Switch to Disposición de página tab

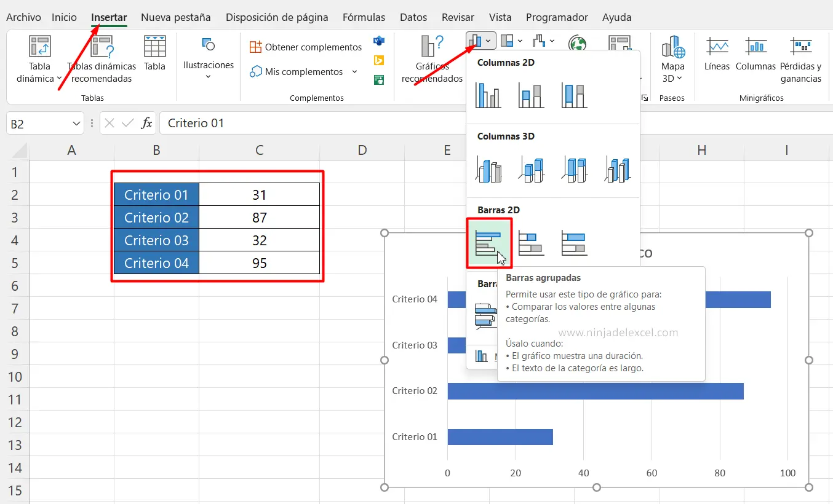[277, 17]
